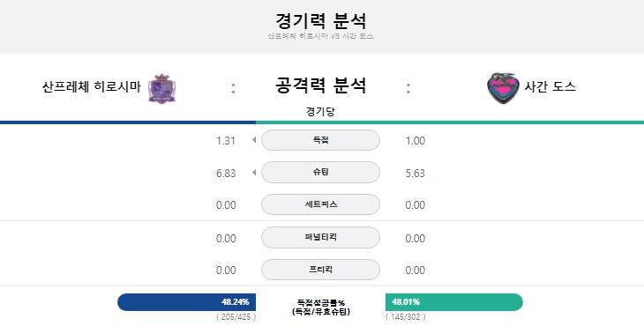This screenshot has width=644, height=326.
Task: Click the arrow next to 1.31 goals
Action: point(254,140)
